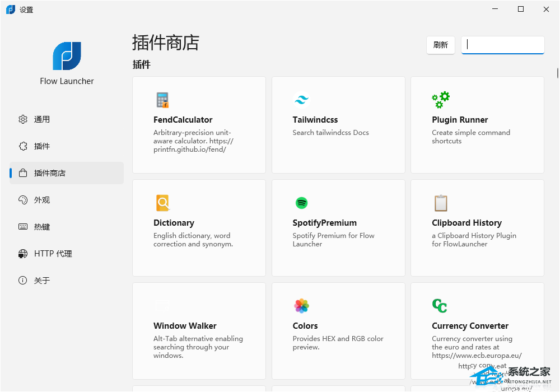Minimize the 设置 window
This screenshot has width=560, height=392.
[x=495, y=10]
